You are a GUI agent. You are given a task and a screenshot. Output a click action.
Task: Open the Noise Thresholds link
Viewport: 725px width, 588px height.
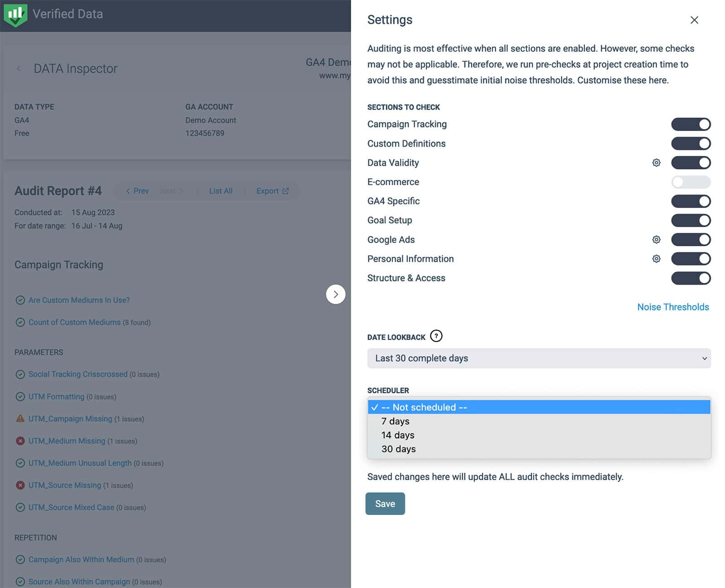pos(673,307)
